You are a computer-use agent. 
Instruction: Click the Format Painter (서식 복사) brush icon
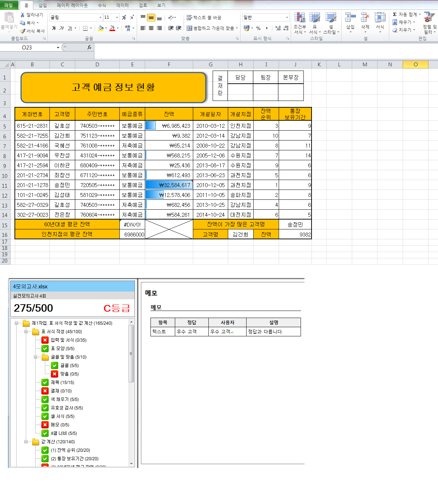[23, 31]
